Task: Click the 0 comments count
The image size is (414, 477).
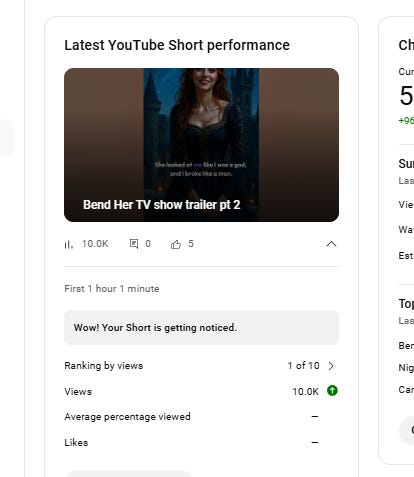Action: [148, 244]
